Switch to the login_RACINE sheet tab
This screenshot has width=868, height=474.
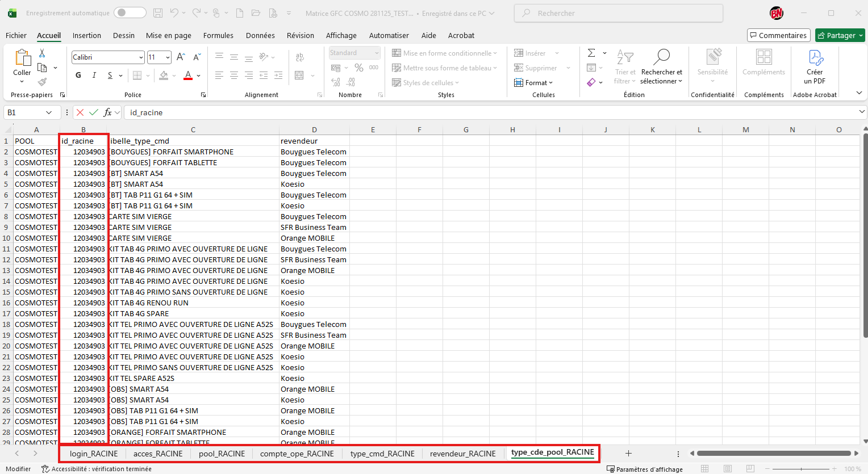point(94,454)
